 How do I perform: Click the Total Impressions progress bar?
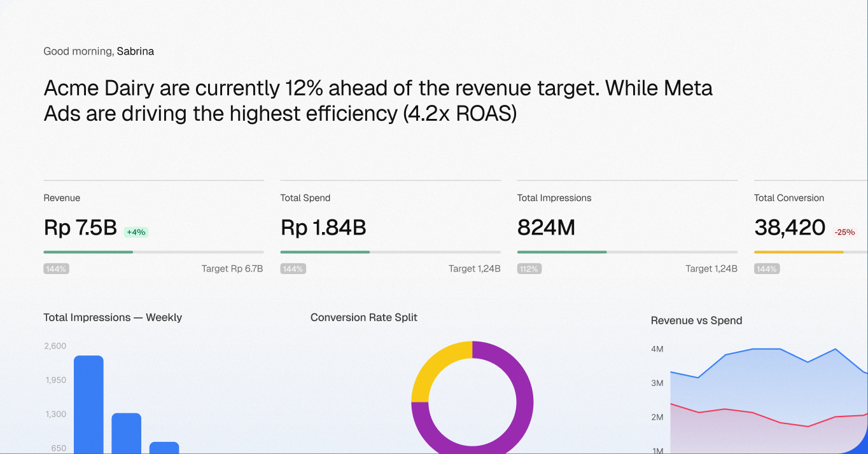coord(627,252)
